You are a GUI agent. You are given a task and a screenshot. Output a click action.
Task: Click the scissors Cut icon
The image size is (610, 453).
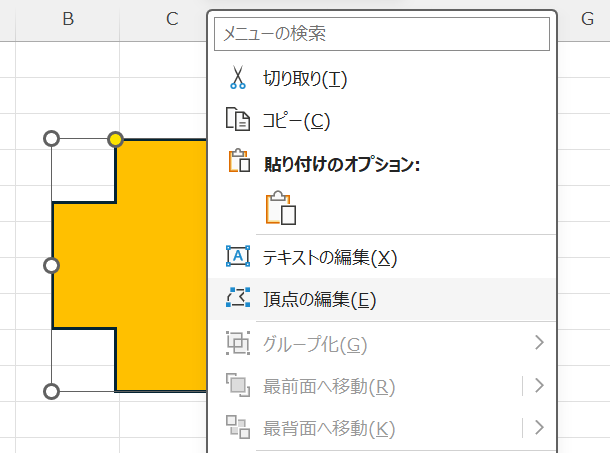[x=237, y=78]
